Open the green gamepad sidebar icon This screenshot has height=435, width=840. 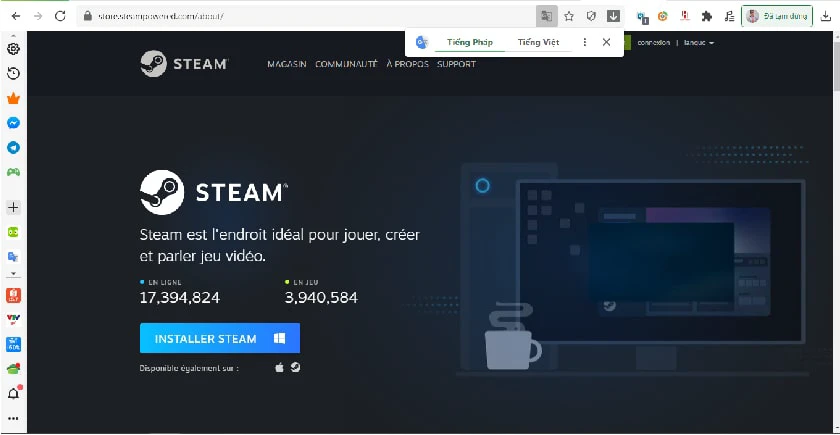[13, 172]
